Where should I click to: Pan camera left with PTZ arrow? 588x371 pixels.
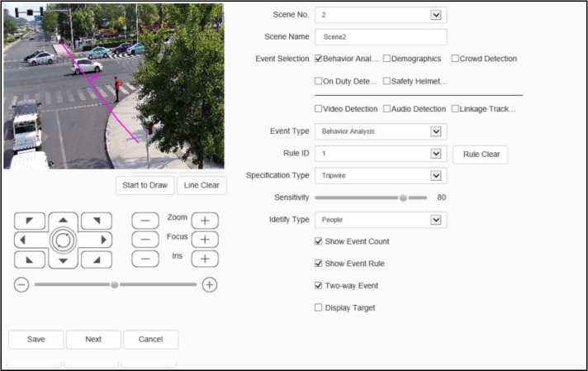click(x=23, y=240)
